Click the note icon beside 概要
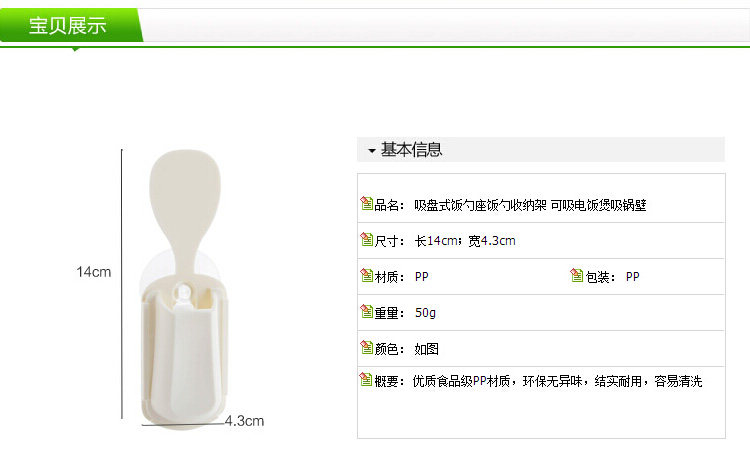This screenshot has height=455, width=750. pos(366,379)
